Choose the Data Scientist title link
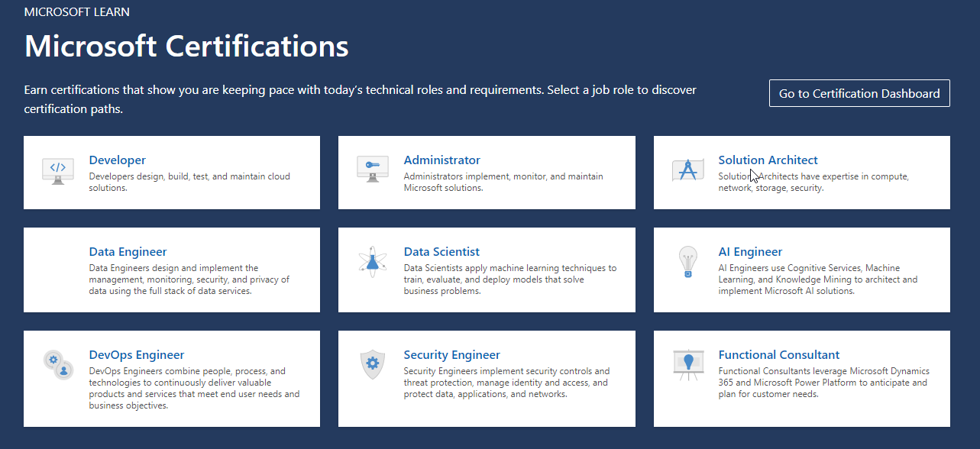Screen dimensions: 980x449 pyautogui.click(x=441, y=252)
